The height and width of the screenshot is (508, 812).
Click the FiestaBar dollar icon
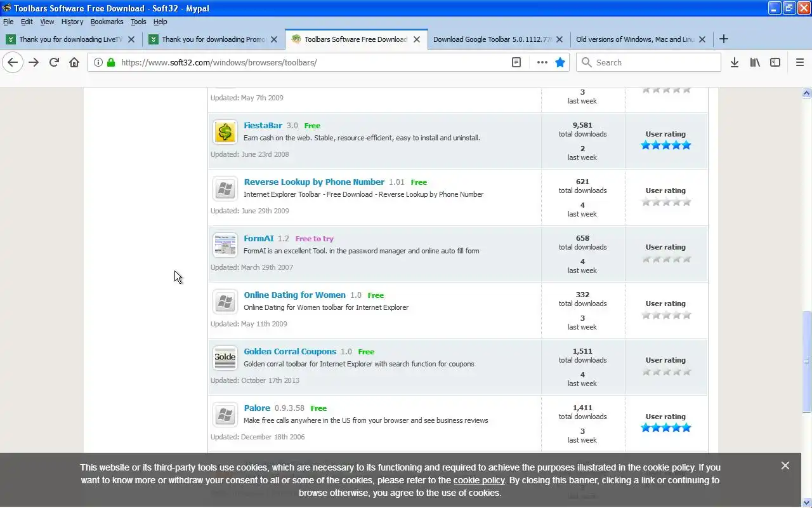point(225,132)
